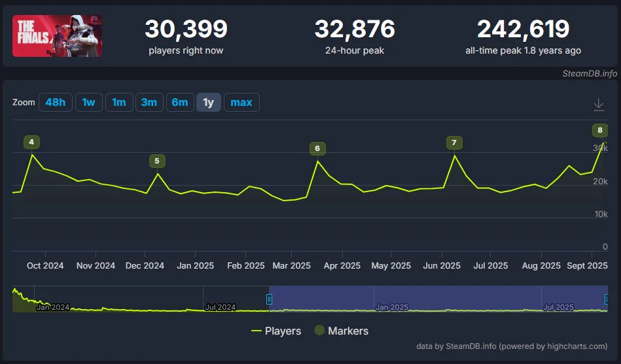Viewport: 621px width, 364px height.
Task: Click the 24-hour peak caption
Action: point(355,50)
